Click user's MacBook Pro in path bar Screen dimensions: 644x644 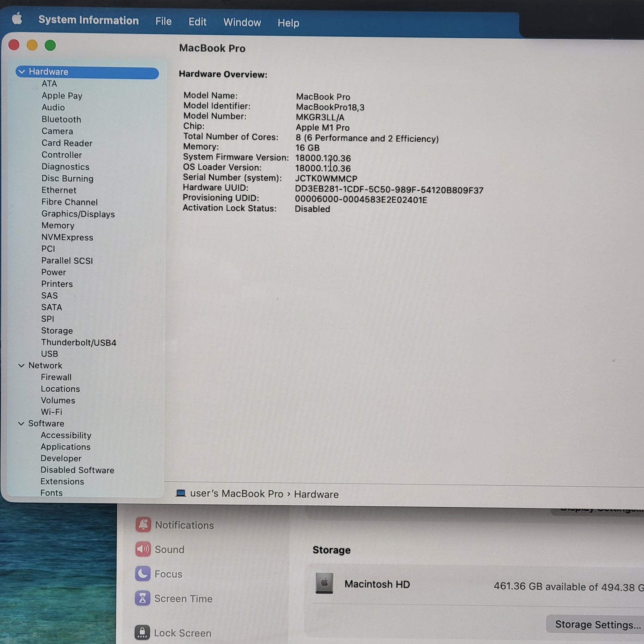point(237,494)
